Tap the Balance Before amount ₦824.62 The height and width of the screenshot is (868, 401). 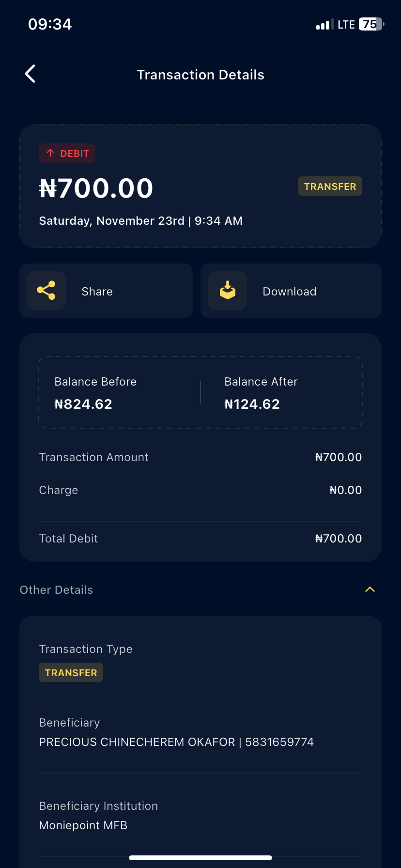pyautogui.click(x=83, y=404)
